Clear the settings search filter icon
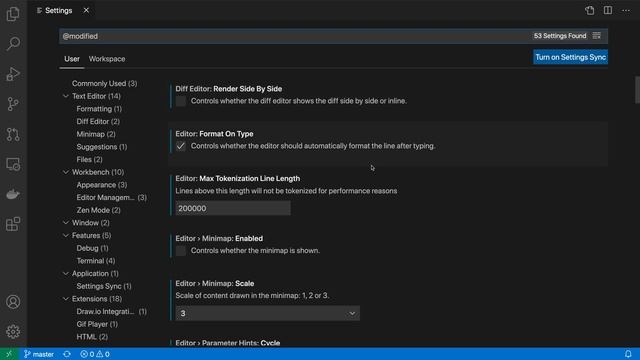 (x=597, y=36)
